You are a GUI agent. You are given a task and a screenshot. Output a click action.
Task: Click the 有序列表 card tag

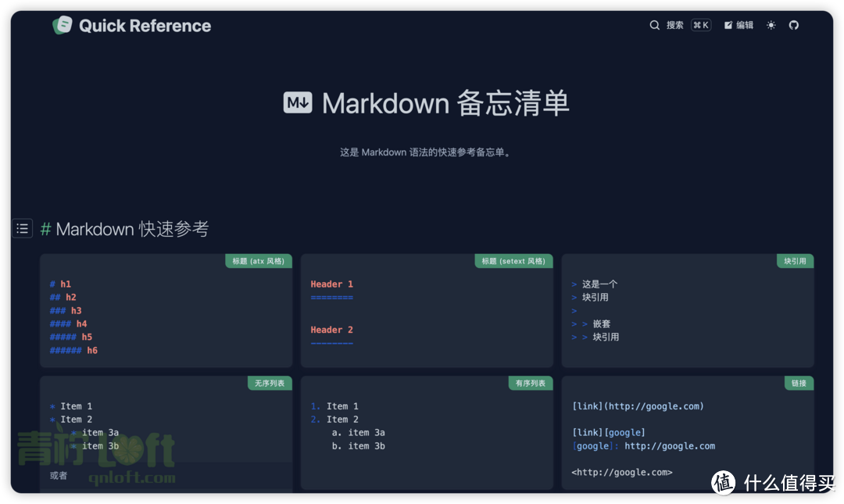coord(531,383)
